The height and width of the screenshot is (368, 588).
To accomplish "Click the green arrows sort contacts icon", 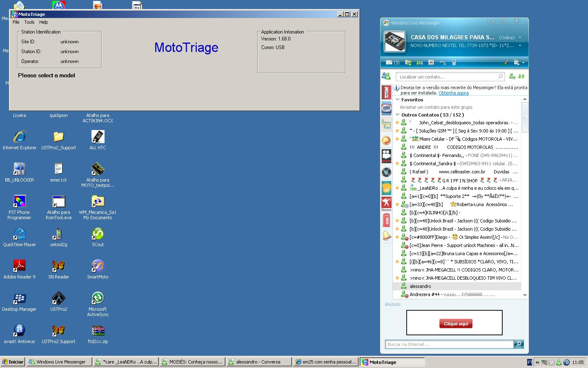I will click(521, 76).
